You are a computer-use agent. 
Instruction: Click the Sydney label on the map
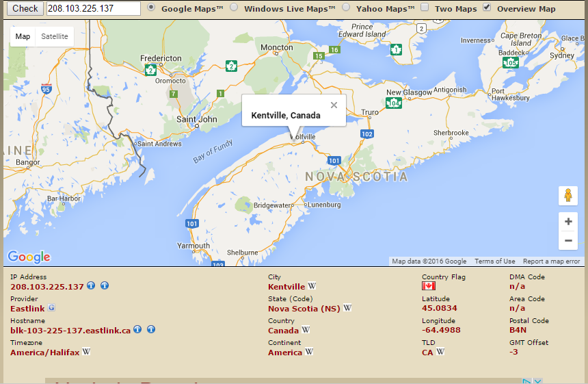click(x=562, y=55)
